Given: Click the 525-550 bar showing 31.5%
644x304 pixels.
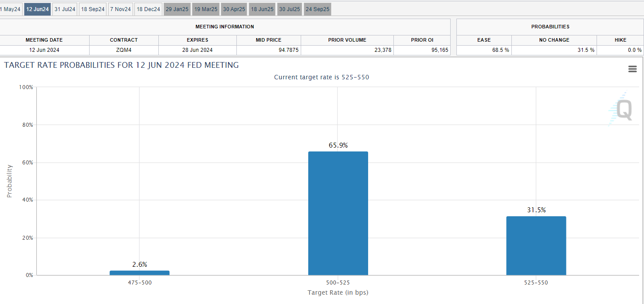Looking at the screenshot, I should pos(536,246).
